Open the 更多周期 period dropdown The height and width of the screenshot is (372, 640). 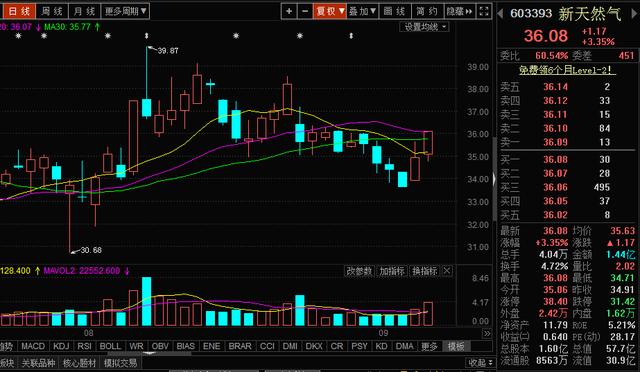(x=125, y=11)
